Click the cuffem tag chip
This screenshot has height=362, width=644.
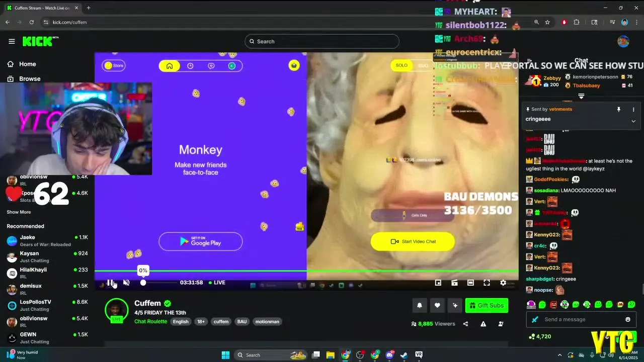coord(221,322)
